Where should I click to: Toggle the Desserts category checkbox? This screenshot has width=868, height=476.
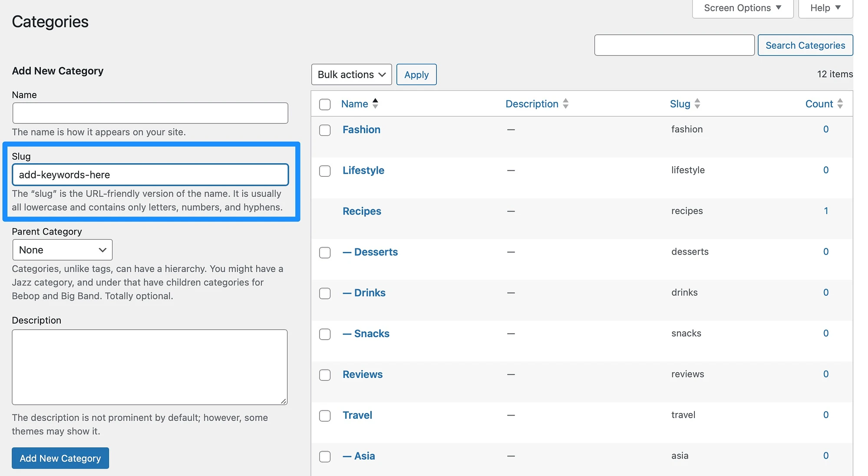coord(325,251)
